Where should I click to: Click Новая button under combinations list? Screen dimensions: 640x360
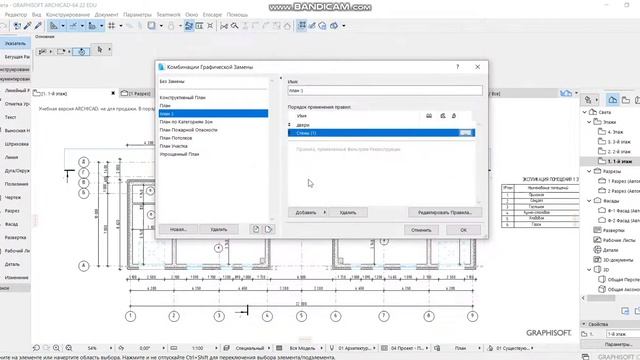[x=178, y=229]
